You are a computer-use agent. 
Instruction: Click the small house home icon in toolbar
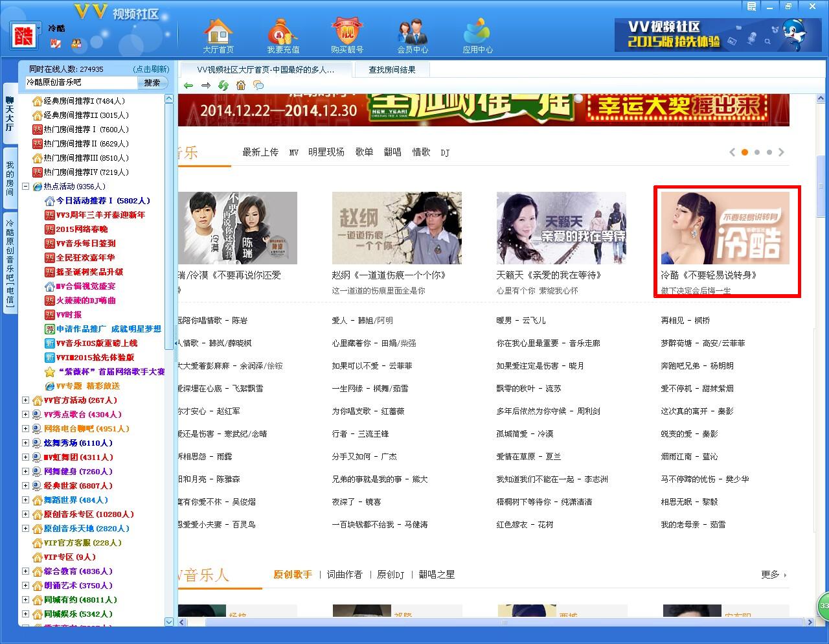[x=241, y=86]
